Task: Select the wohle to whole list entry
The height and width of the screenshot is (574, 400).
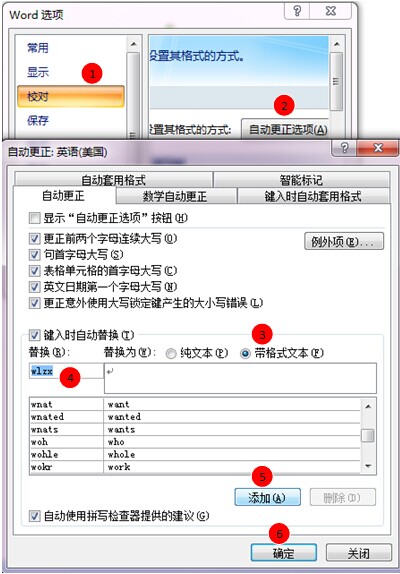Action: pyautogui.click(x=195, y=454)
